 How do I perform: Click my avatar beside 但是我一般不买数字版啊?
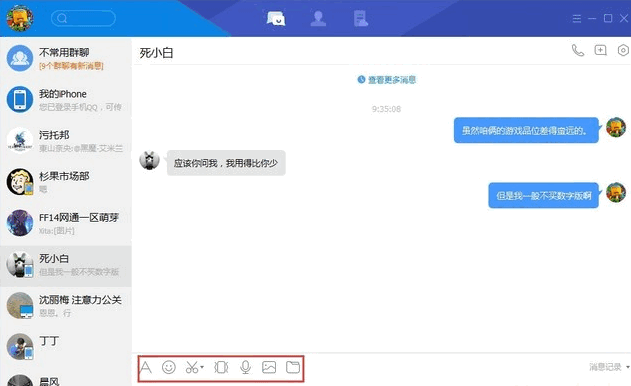click(616, 192)
